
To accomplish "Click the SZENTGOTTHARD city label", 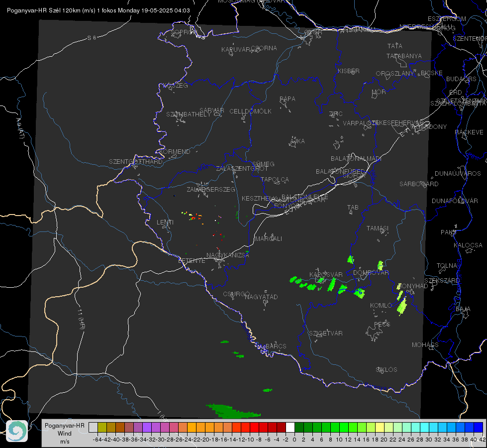I will tap(136, 162).
